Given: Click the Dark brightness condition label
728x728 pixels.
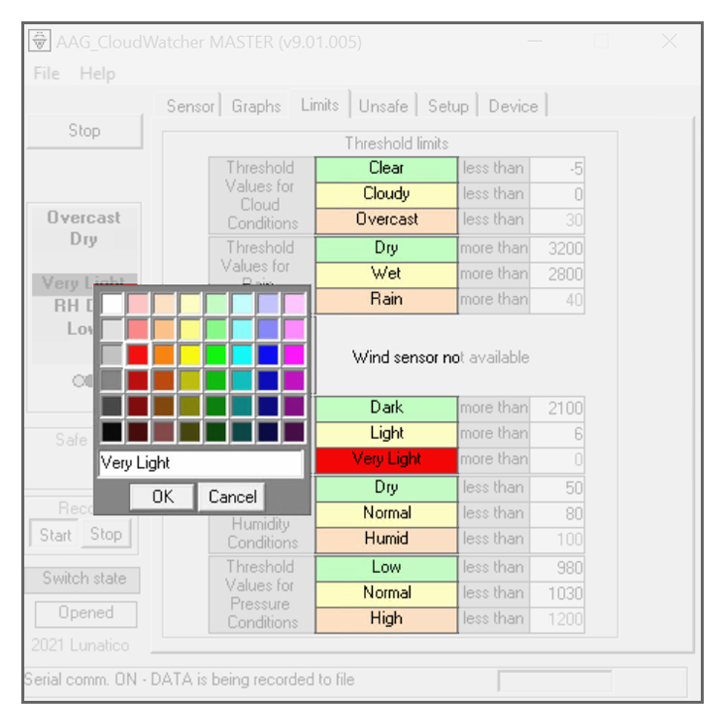Looking at the screenshot, I should pyautogui.click(x=386, y=409).
